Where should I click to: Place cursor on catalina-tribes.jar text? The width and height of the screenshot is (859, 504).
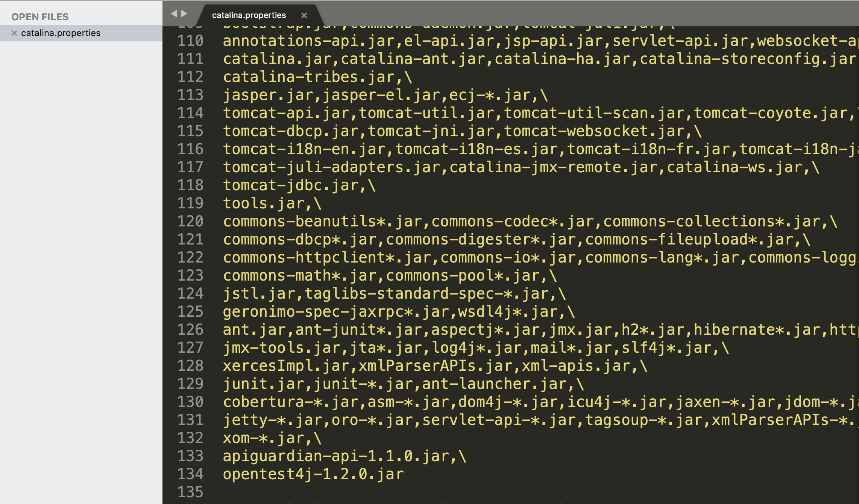click(x=308, y=77)
